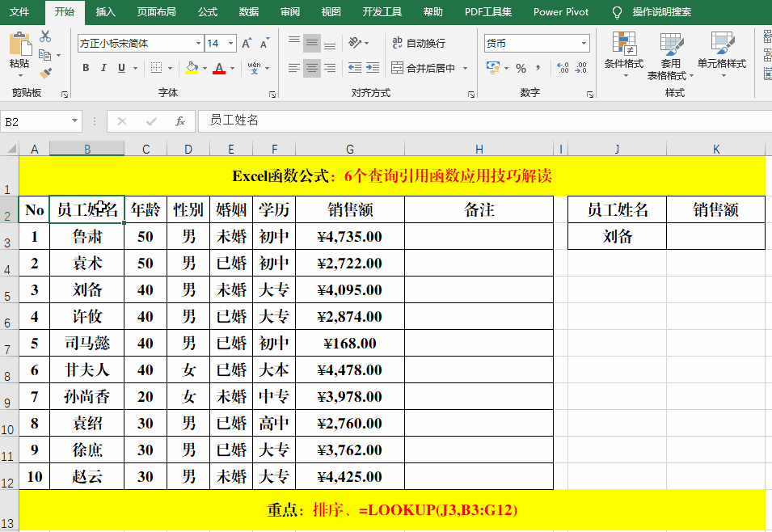This screenshot has width=772, height=532.
Task: Select row 7 header
Action: click(x=9, y=343)
